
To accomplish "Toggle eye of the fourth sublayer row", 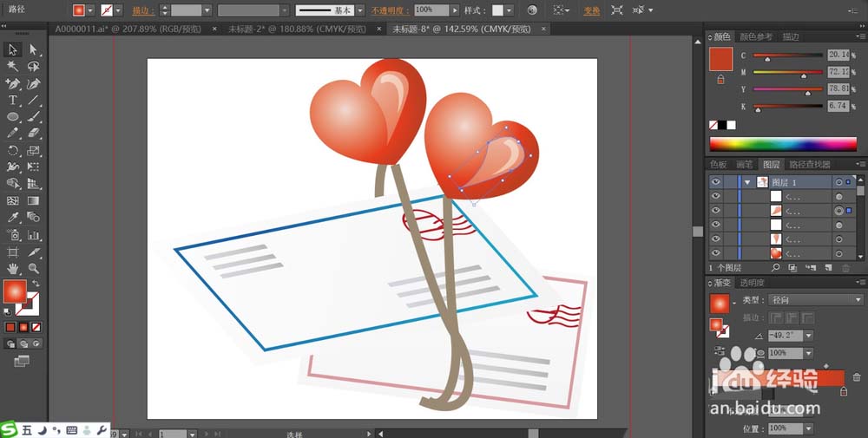I will [716, 239].
